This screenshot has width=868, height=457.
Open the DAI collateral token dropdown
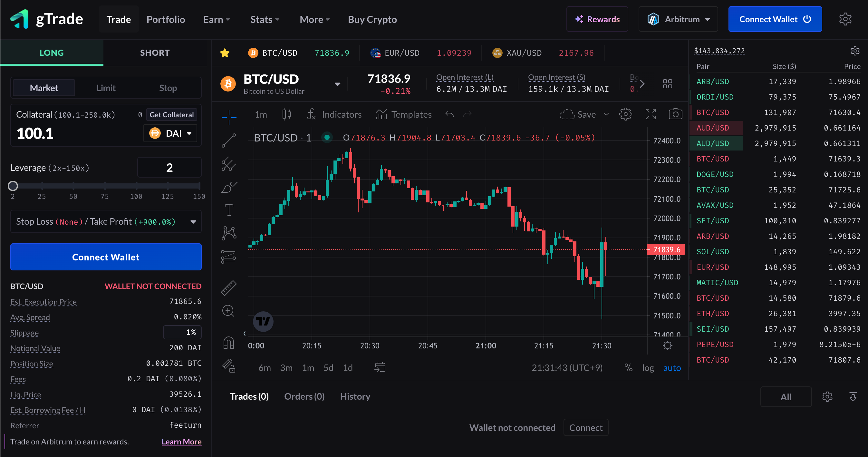coord(170,133)
